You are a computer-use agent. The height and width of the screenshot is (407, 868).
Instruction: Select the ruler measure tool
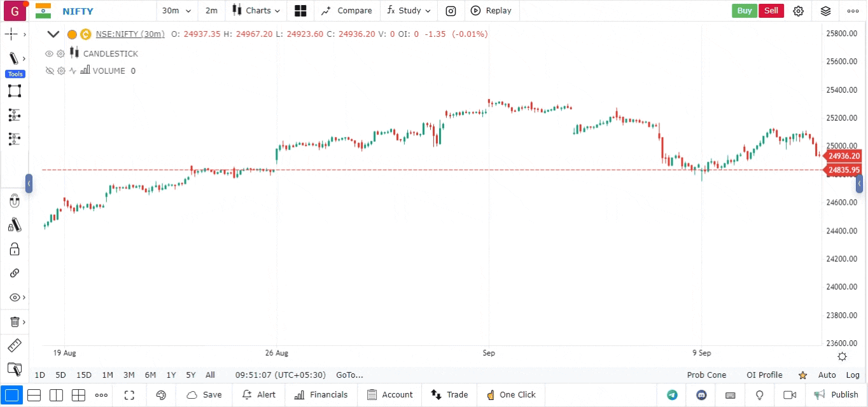click(14, 346)
